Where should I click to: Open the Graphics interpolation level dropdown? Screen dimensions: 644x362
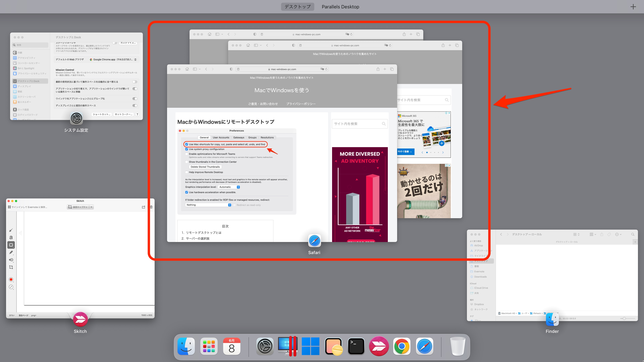click(229, 187)
